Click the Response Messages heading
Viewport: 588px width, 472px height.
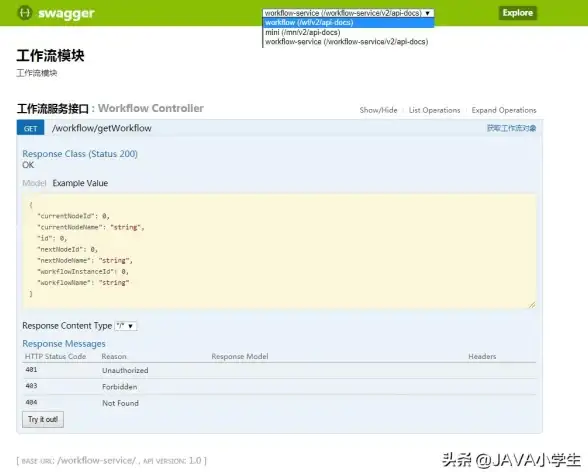pyautogui.click(x=64, y=344)
